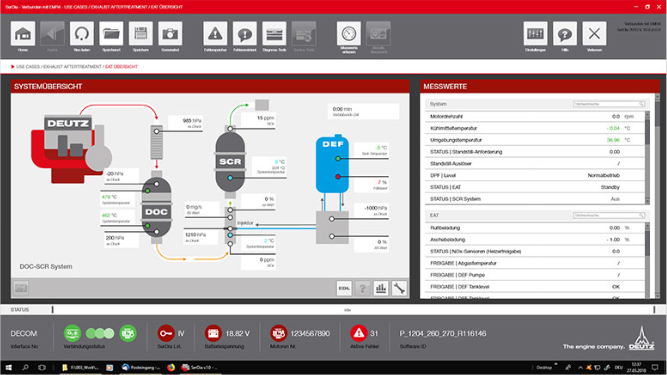Open the Speicherort folder icon
This screenshot has height=375, width=667.
[x=111, y=34]
